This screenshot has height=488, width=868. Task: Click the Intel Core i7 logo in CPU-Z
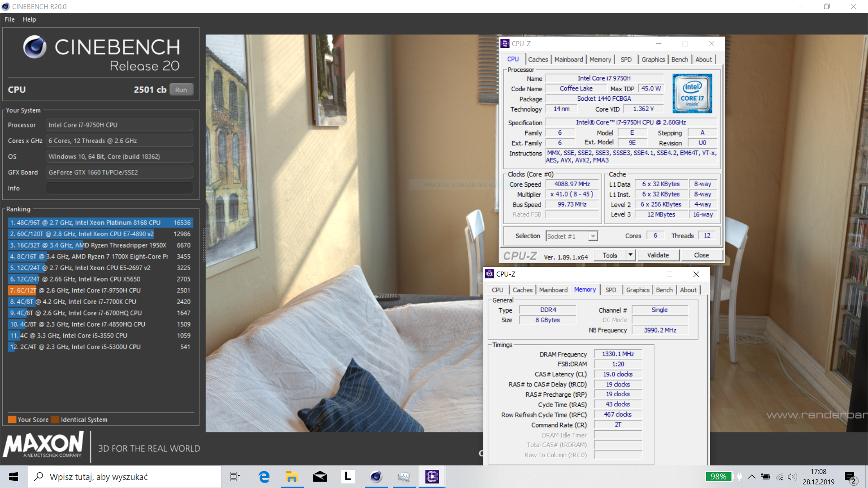(x=692, y=94)
